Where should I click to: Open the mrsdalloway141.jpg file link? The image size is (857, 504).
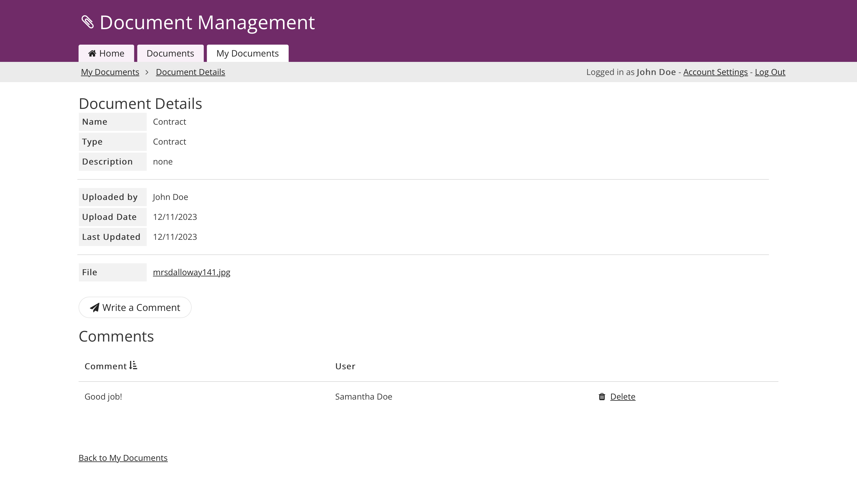(x=191, y=272)
